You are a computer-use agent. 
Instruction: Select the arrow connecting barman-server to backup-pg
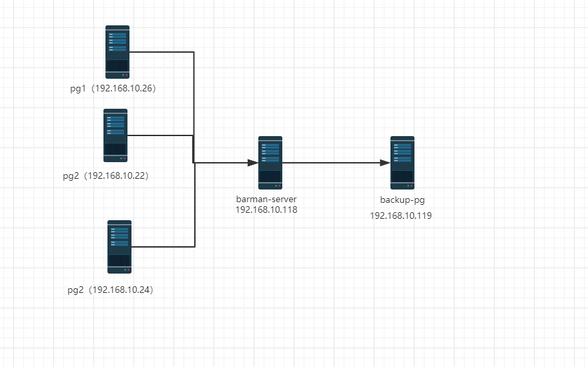[x=336, y=163]
